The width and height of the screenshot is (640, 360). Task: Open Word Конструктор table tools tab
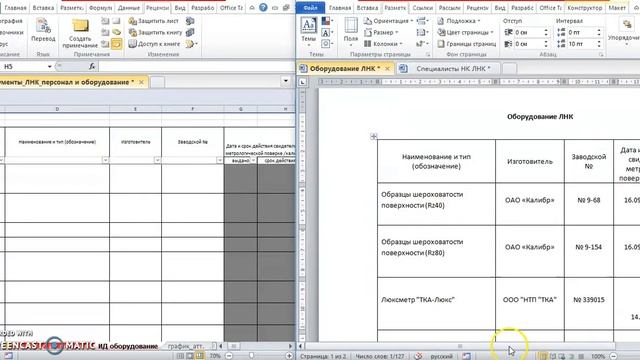pyautogui.click(x=584, y=8)
